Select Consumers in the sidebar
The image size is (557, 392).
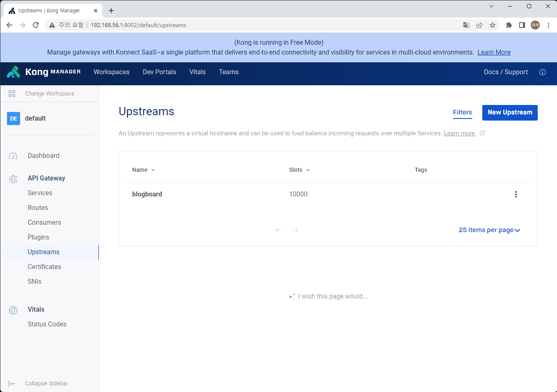[44, 222]
